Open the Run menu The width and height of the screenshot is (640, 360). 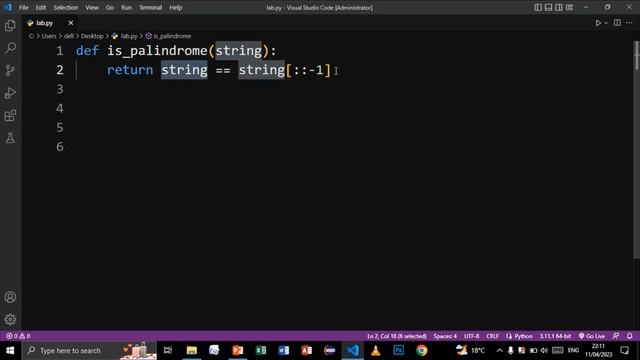(126, 7)
